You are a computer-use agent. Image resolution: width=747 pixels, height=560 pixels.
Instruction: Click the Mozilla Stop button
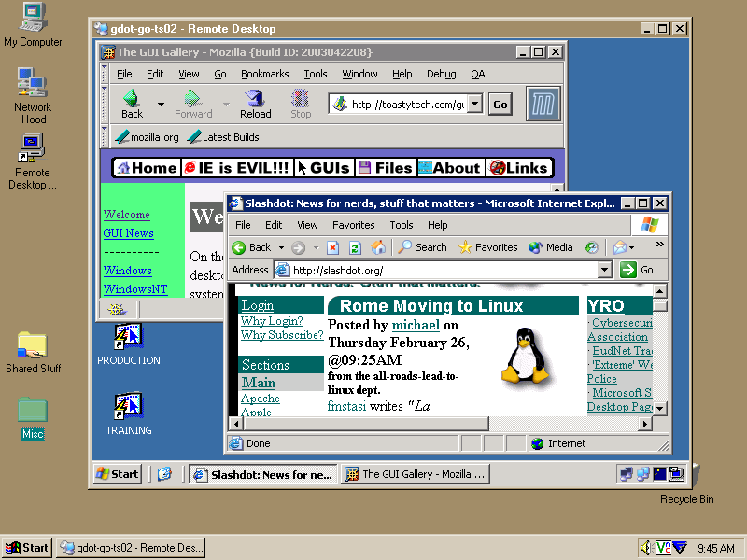point(301,104)
